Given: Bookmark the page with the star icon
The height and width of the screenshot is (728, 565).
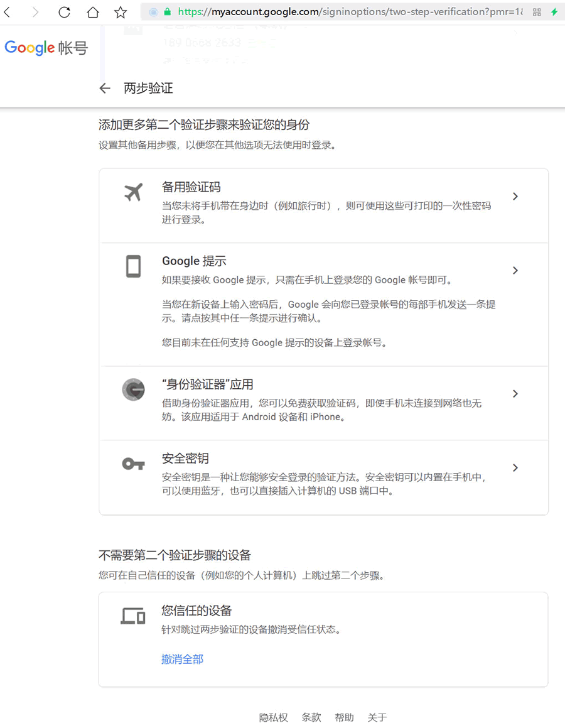Looking at the screenshot, I should (121, 12).
